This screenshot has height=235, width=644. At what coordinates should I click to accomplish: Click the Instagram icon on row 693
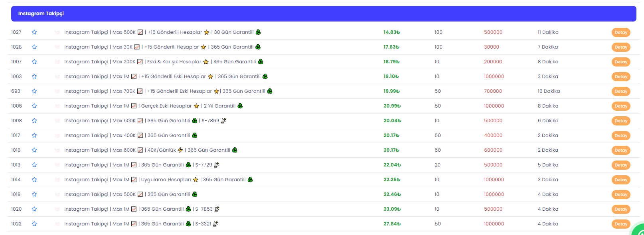pos(57,91)
